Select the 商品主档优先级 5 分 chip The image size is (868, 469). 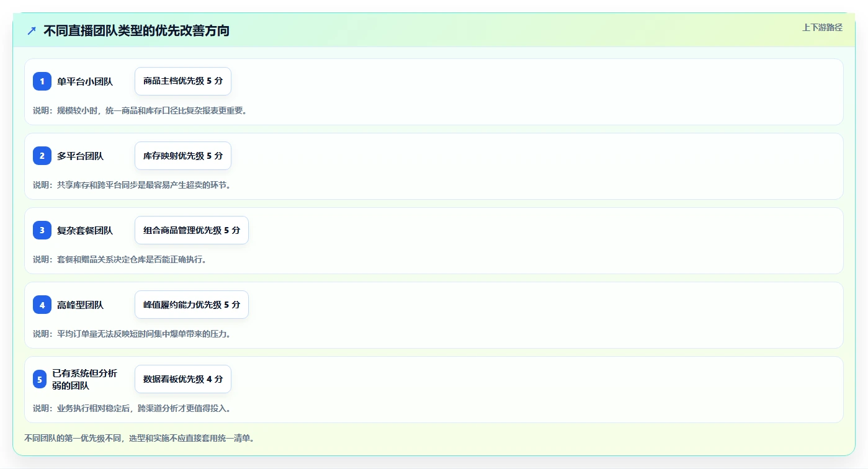click(x=183, y=81)
